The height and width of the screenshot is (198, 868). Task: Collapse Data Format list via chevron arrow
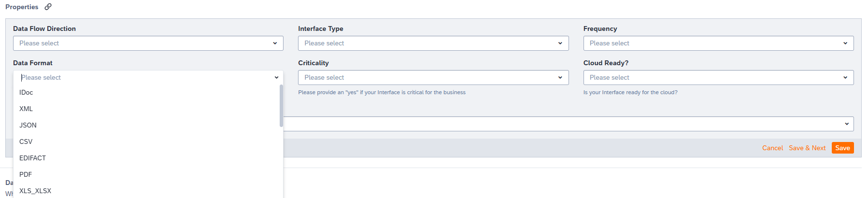pyautogui.click(x=276, y=77)
